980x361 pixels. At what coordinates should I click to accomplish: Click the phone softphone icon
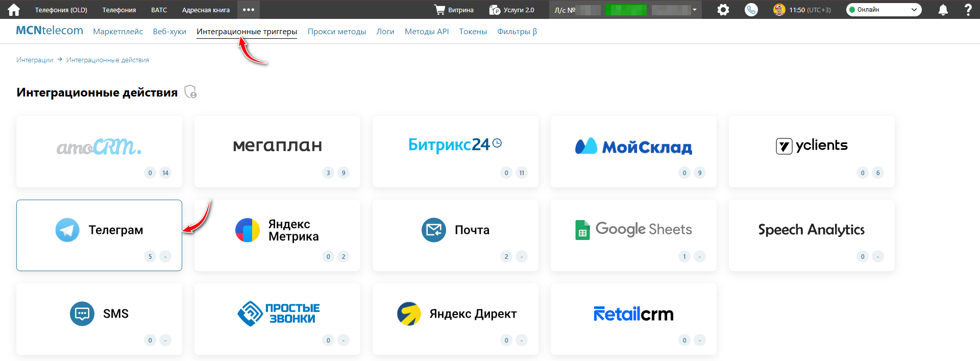point(751,10)
